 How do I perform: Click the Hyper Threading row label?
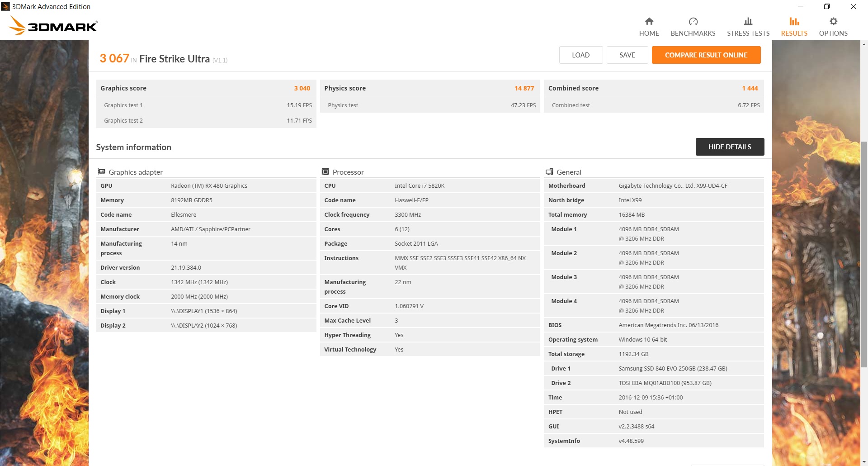coord(347,335)
